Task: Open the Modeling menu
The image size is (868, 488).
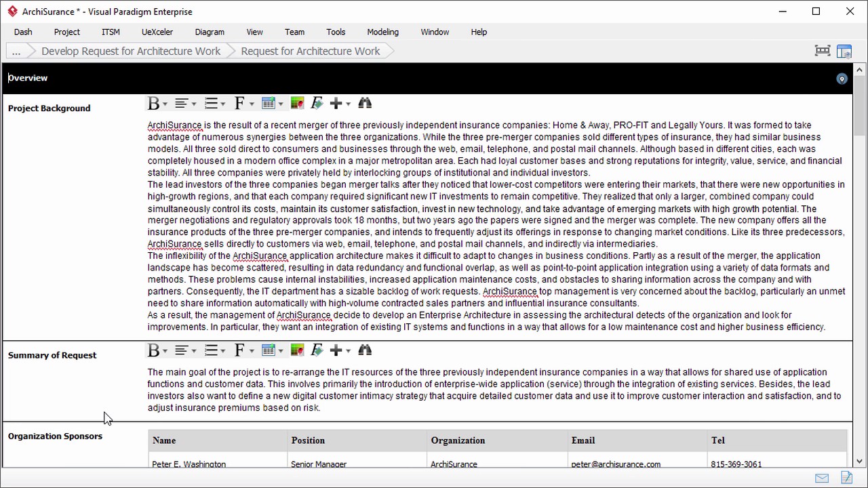Action: (383, 32)
